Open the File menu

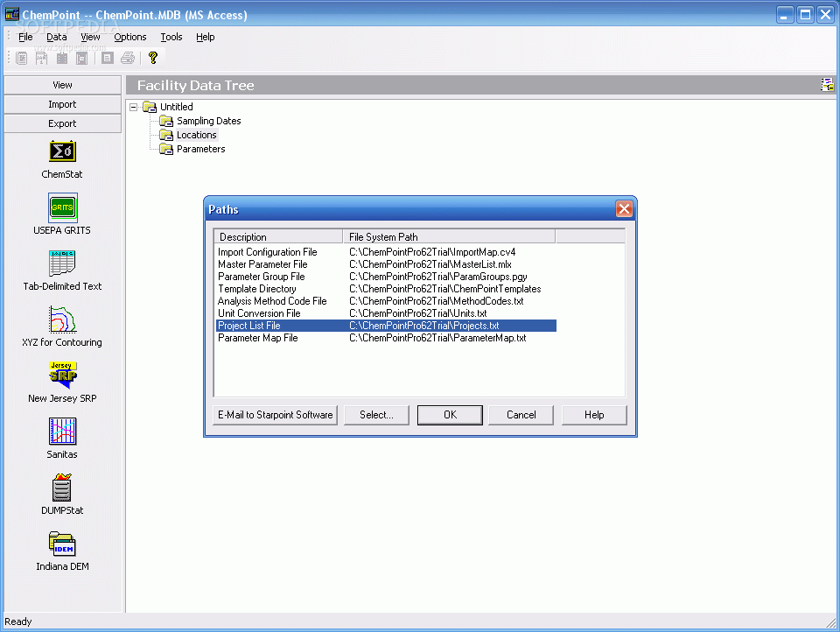[x=25, y=37]
